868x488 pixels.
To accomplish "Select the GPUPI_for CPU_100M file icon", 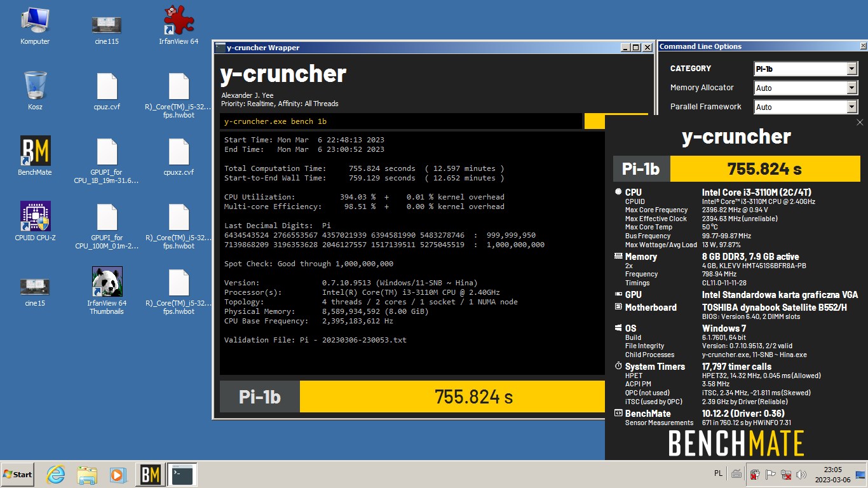I will (107, 226).
